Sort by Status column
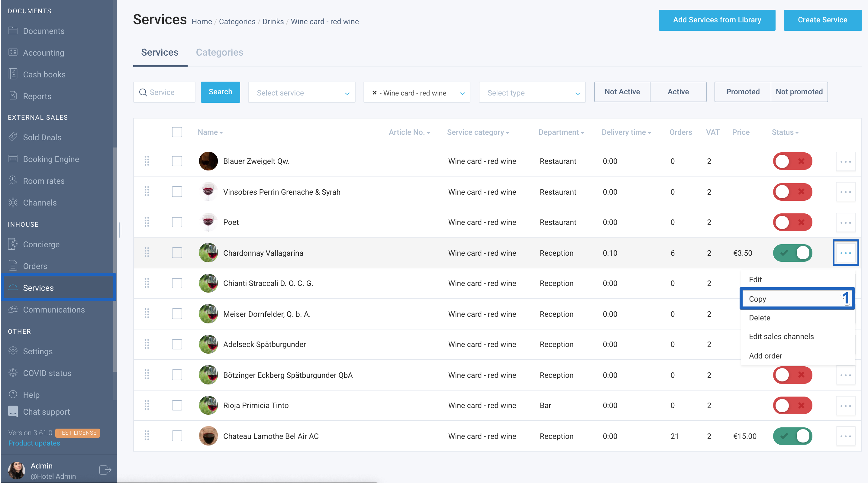Viewport: 868px width, 483px height. 785,132
